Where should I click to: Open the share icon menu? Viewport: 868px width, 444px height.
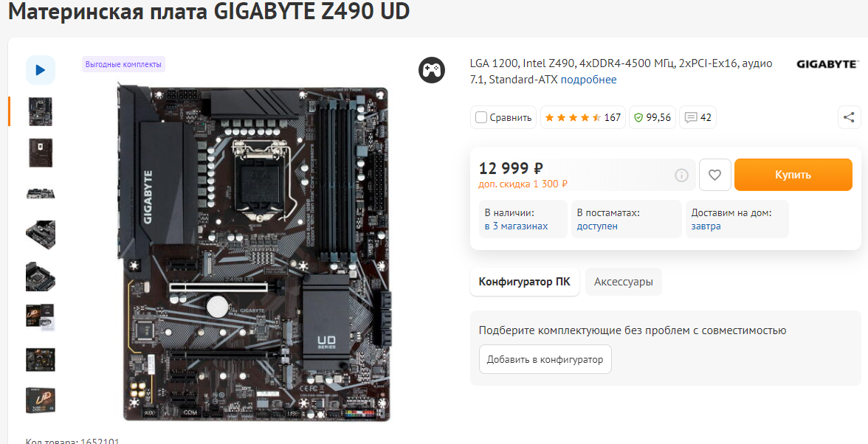click(849, 117)
